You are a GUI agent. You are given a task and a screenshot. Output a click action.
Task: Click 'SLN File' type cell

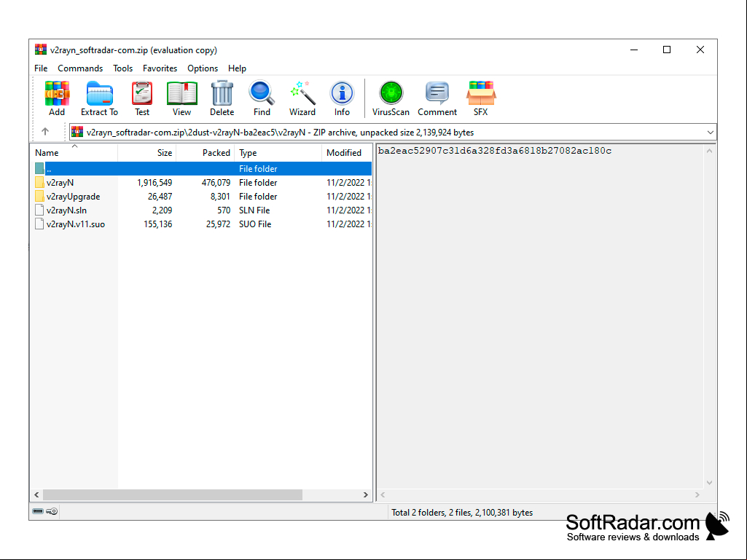point(254,210)
